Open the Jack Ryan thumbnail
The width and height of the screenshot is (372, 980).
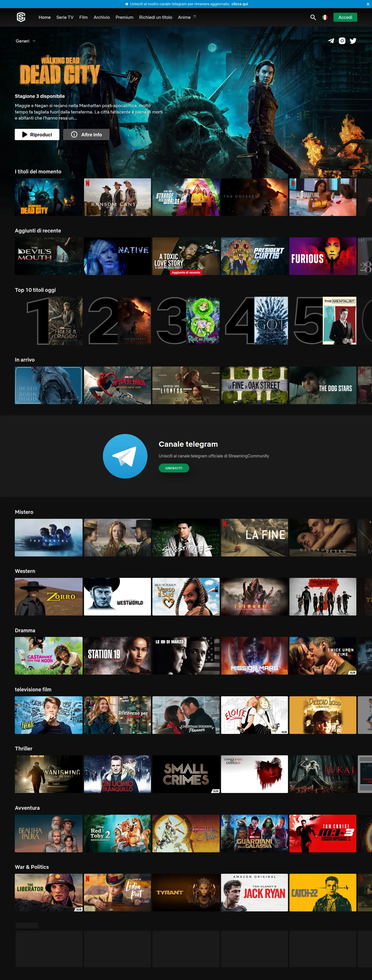(254, 892)
